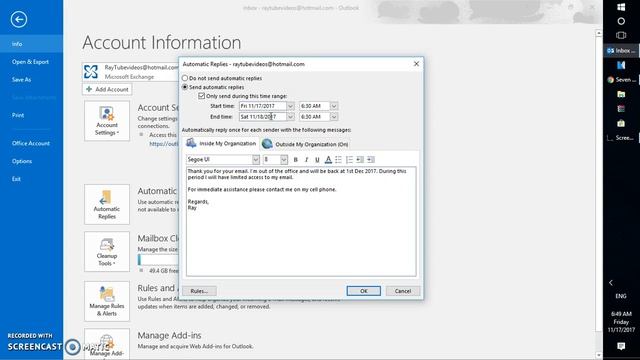Image resolution: width=640 pixels, height=360 pixels.
Task: Toggle Only send during this time range
Action: pyautogui.click(x=201, y=96)
